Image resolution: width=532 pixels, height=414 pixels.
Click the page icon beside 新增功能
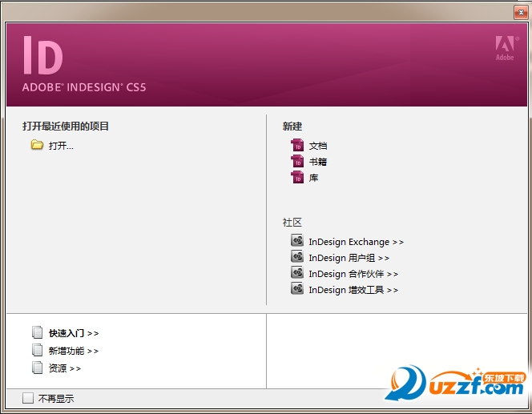[x=38, y=350]
